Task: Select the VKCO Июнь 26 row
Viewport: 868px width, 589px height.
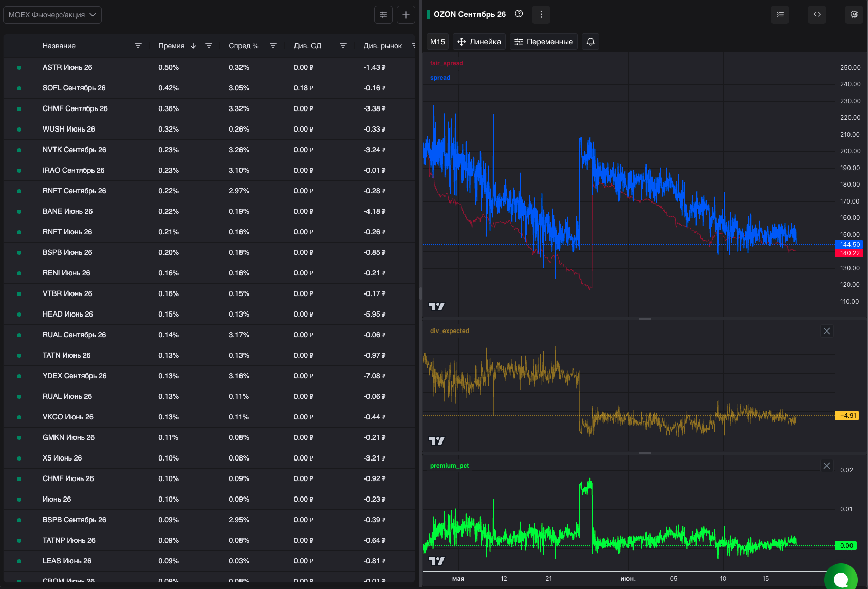Action: (x=209, y=417)
